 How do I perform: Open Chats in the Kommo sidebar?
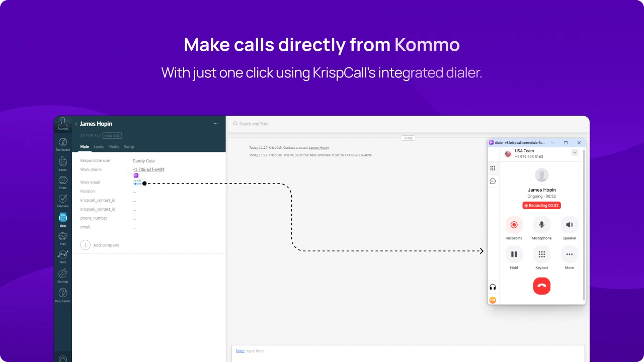point(63,183)
